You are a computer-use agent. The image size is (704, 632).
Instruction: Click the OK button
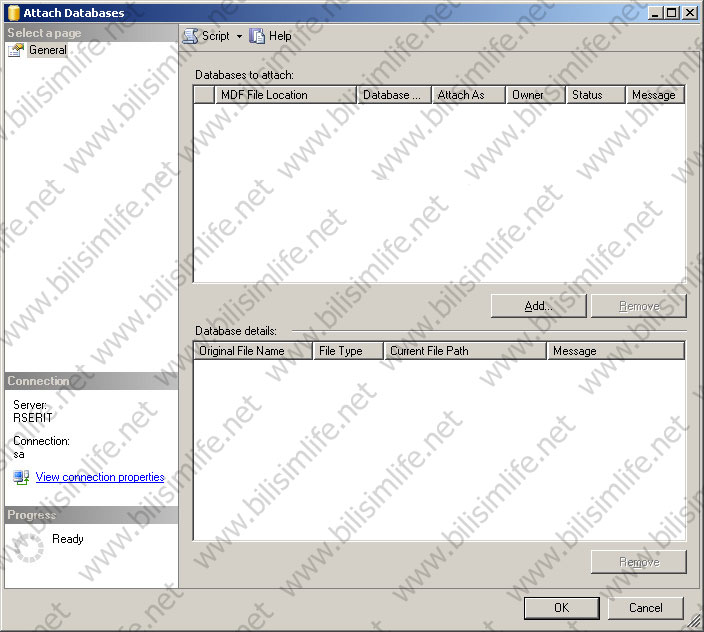pos(561,607)
